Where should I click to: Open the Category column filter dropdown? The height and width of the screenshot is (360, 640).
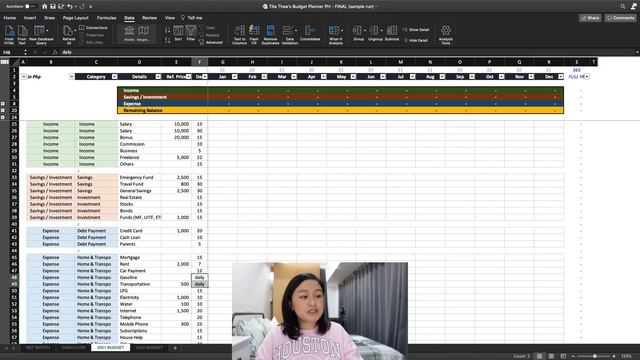click(x=114, y=77)
